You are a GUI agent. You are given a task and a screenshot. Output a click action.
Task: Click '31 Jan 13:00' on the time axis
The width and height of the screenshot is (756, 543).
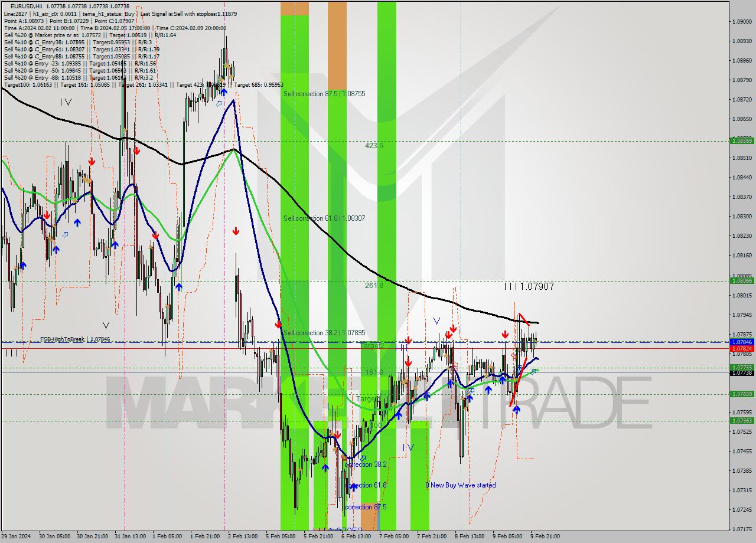[x=130, y=537]
